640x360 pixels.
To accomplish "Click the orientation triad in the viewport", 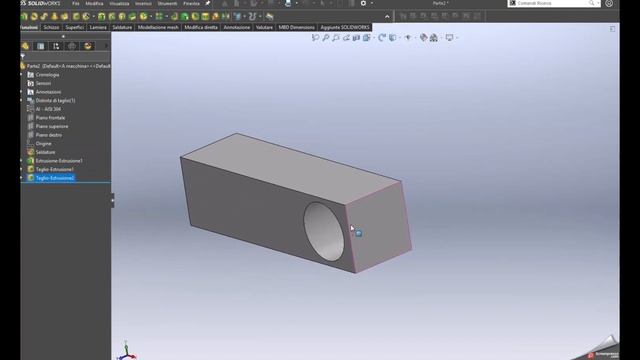I will click(126, 352).
